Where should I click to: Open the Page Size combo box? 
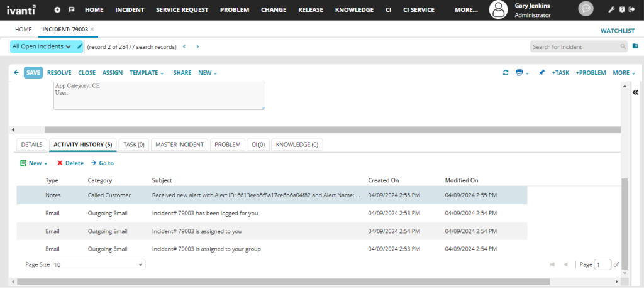(x=99, y=264)
